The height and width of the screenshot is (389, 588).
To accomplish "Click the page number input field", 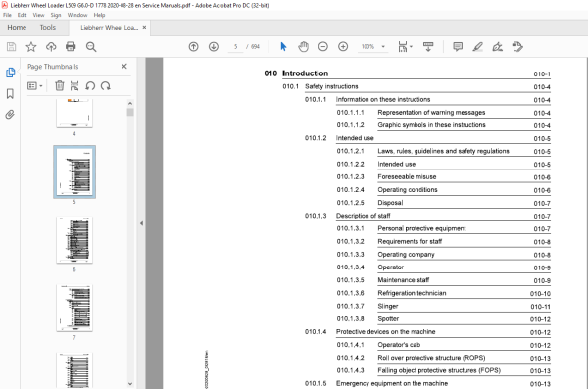I will pyautogui.click(x=235, y=46).
